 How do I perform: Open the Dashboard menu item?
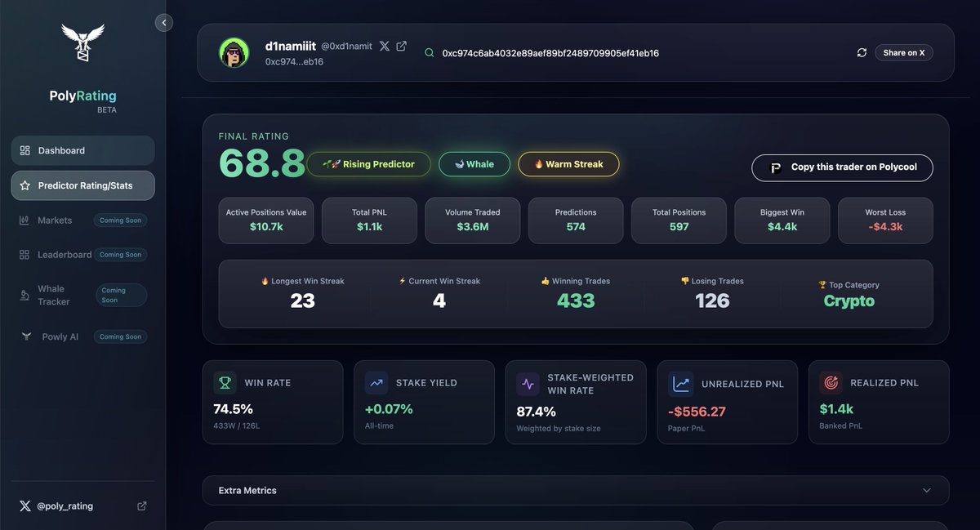click(x=82, y=150)
